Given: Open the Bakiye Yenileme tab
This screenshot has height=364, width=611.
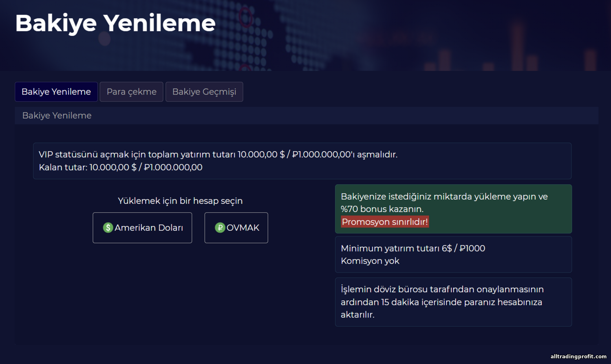Looking at the screenshot, I should tap(56, 92).
